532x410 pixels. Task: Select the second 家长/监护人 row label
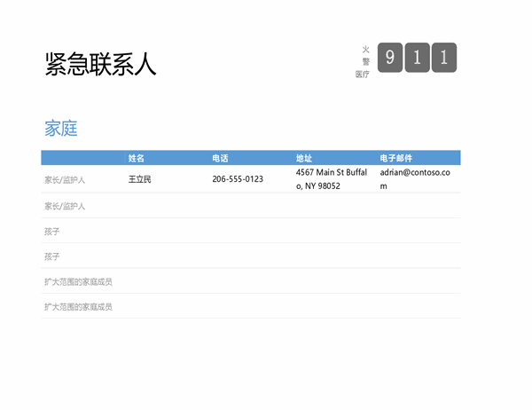tap(65, 206)
